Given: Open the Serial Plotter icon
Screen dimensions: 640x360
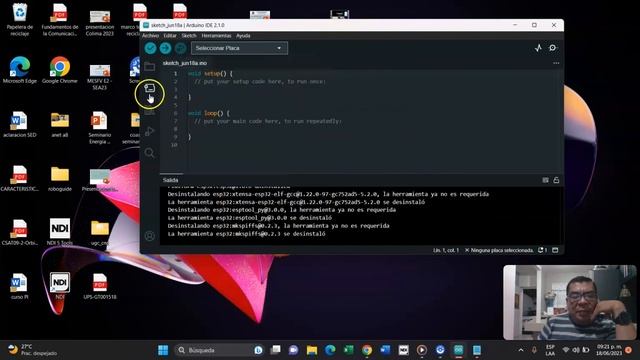Looking at the screenshot, I should [x=538, y=48].
